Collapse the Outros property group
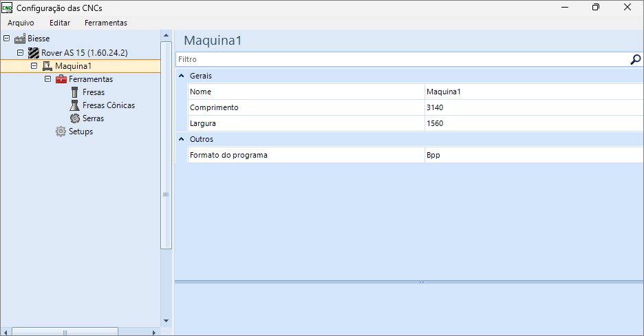The height and width of the screenshot is (336, 644). [181, 139]
